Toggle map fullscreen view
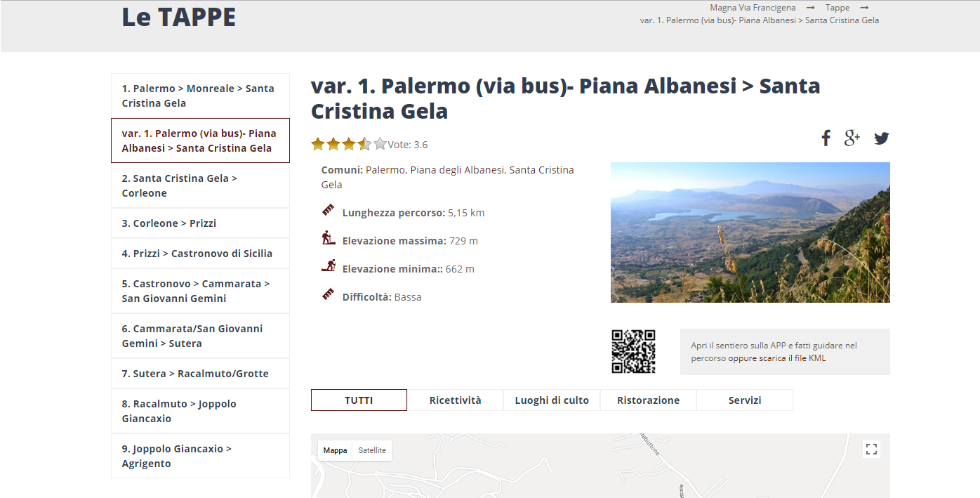 point(871,450)
